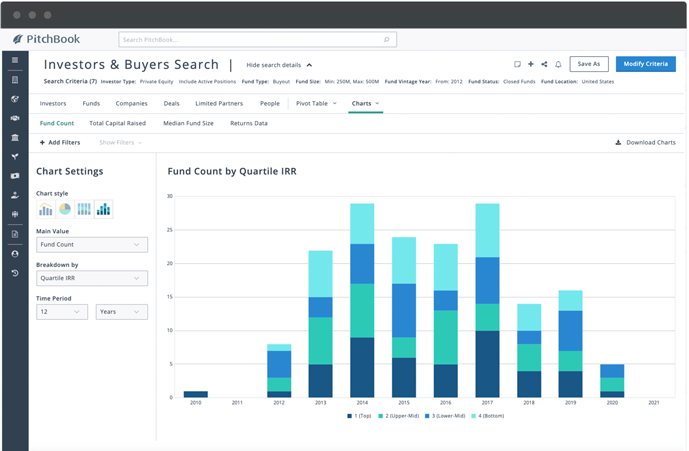Click the Search Criteria (7) label

click(x=70, y=81)
